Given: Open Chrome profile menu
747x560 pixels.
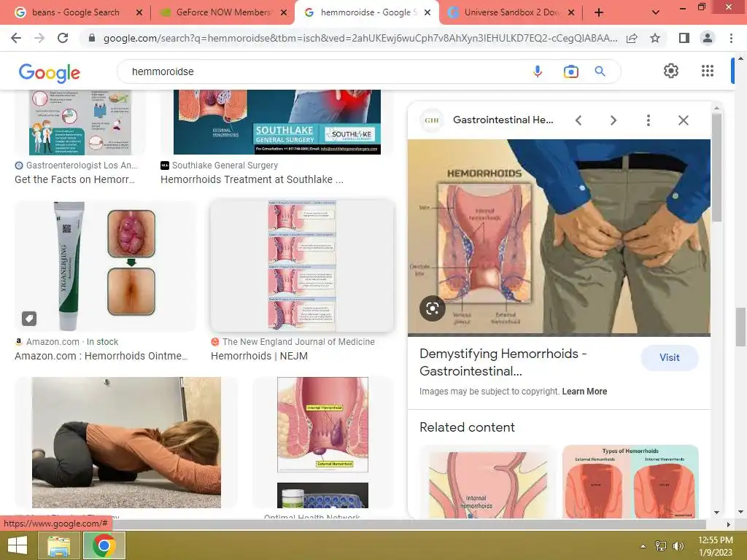Looking at the screenshot, I should tap(708, 38).
